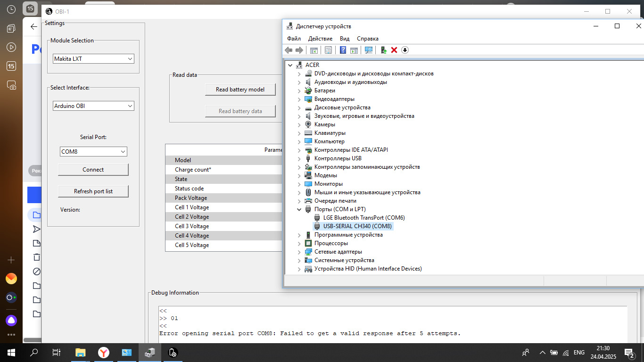Viewport: 644px width, 362px height.
Task: Click the disable device down-arrow icon
Action: coord(405,50)
